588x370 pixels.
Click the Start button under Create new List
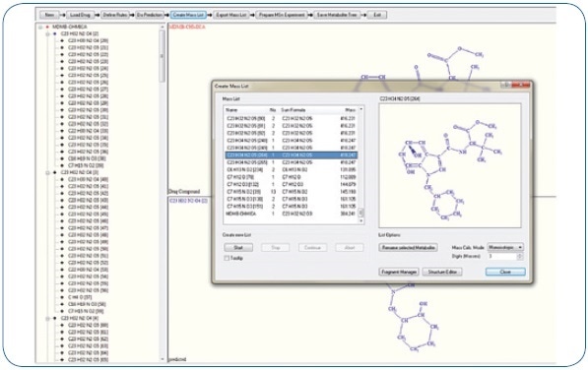point(238,248)
